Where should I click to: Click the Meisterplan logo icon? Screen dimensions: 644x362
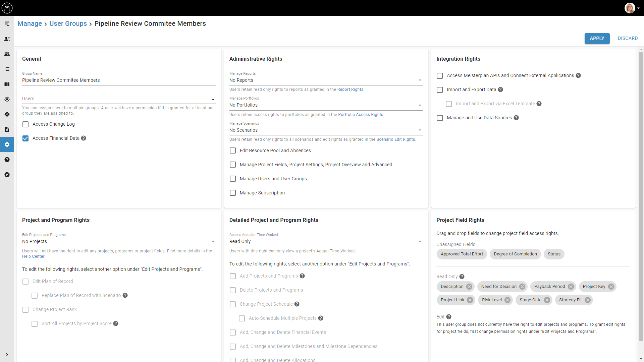[x=7, y=8]
